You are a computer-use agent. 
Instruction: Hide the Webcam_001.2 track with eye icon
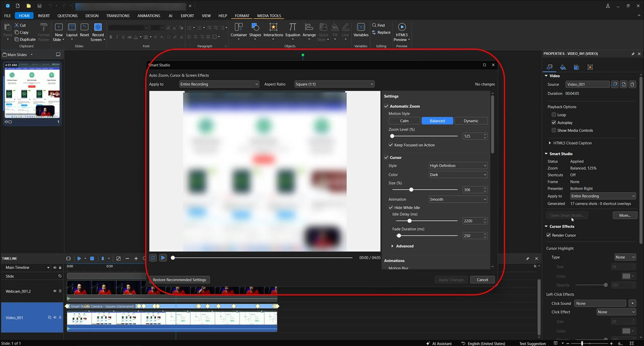[55, 291]
